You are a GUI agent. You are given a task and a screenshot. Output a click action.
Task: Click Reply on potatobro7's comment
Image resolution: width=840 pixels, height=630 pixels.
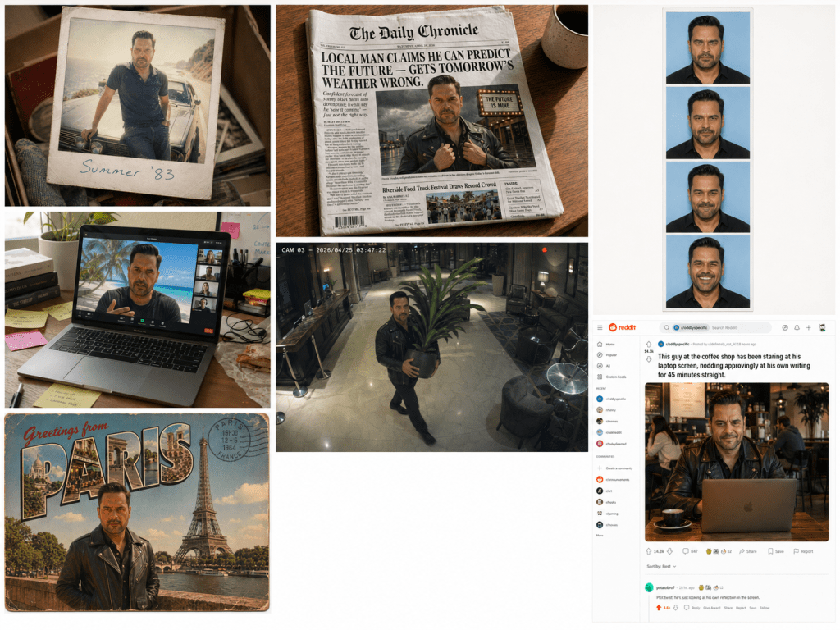point(694,608)
